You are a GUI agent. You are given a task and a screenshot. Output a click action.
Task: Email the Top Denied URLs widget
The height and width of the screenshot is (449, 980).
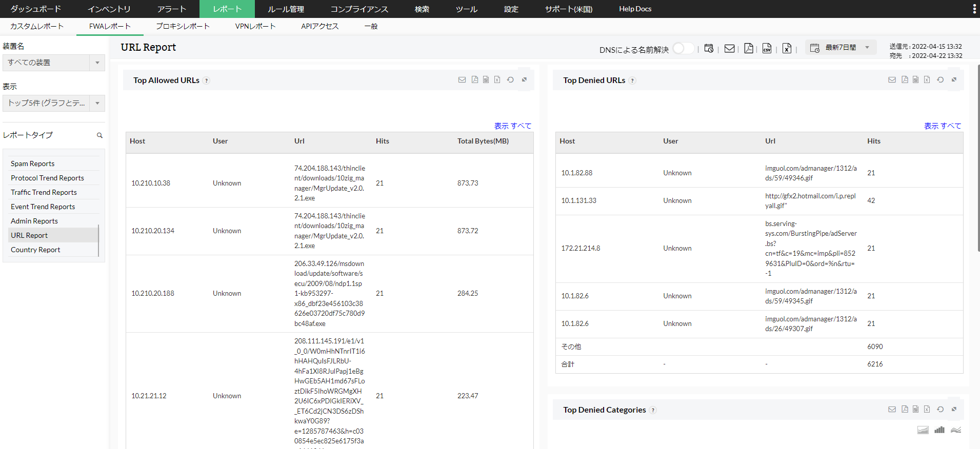pyautogui.click(x=892, y=80)
